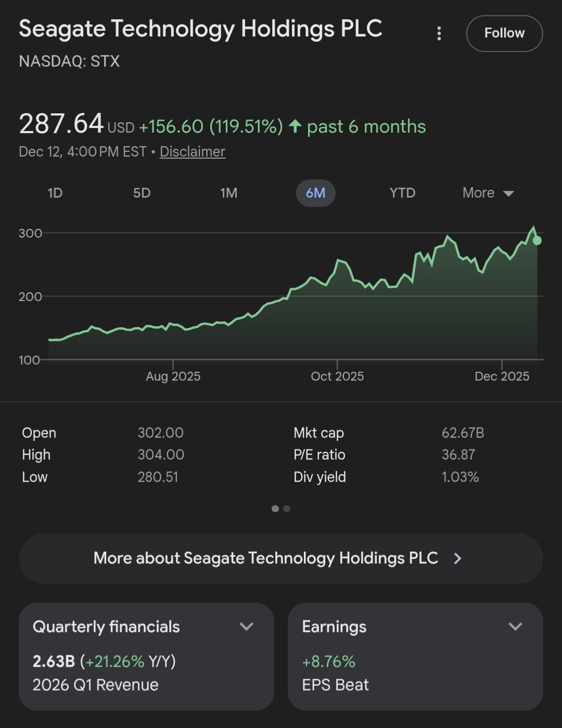Click the green dot at chart's end
Image resolution: width=562 pixels, height=728 pixels.
pyautogui.click(x=537, y=240)
